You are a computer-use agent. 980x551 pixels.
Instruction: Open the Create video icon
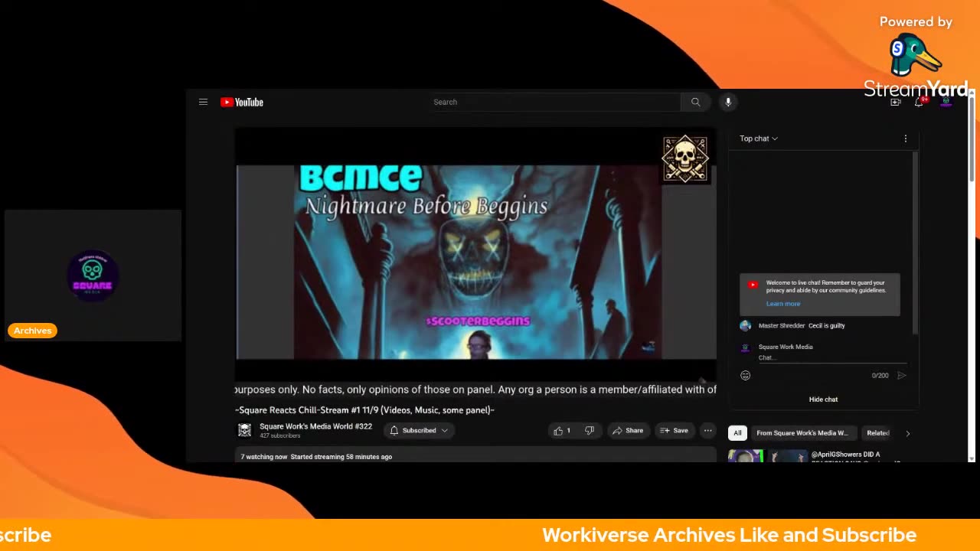click(896, 102)
